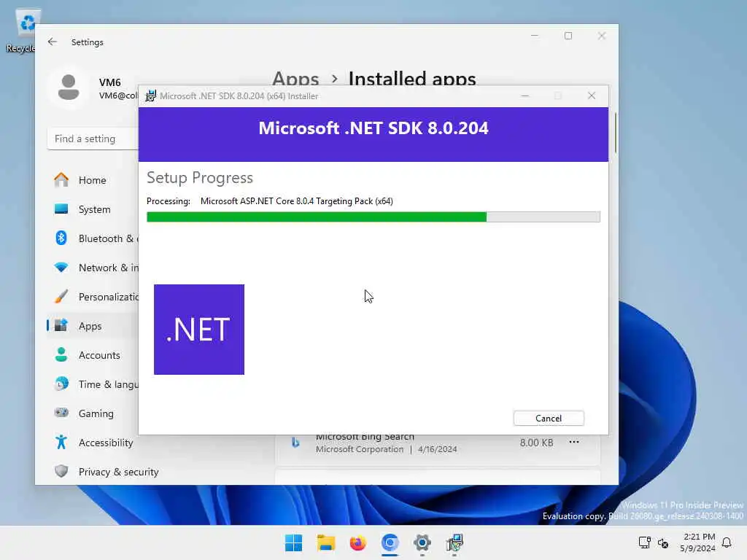The image size is (747, 560).
Task: Click the taskbar clock and date
Action: pos(697,542)
